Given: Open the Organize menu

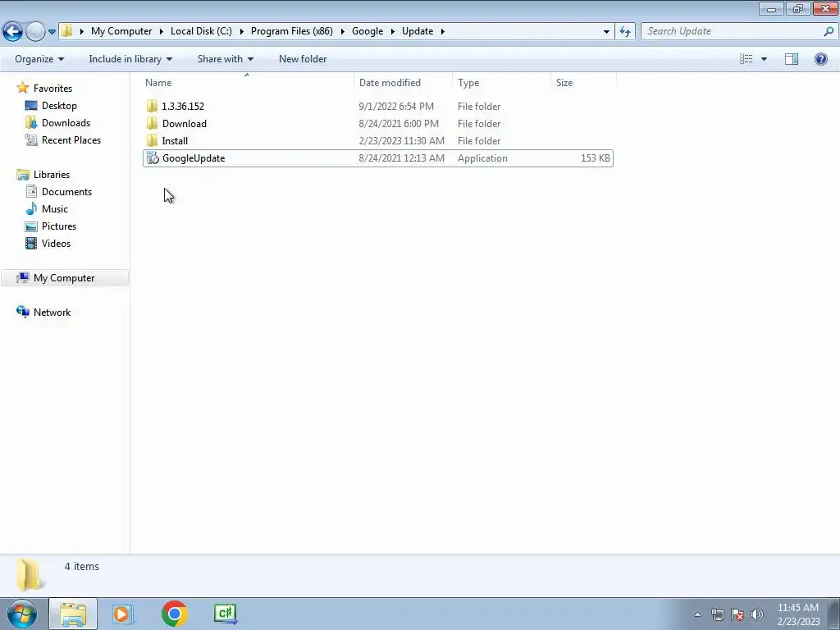Looking at the screenshot, I should point(39,59).
